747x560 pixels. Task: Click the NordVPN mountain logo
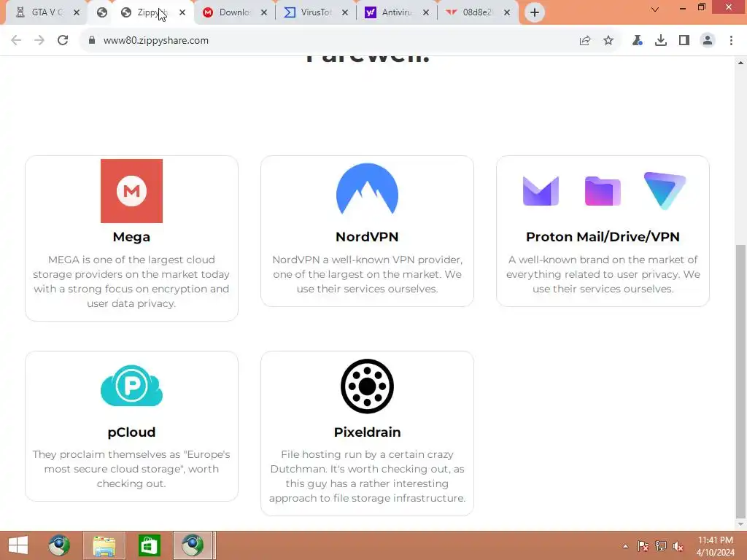367,189
